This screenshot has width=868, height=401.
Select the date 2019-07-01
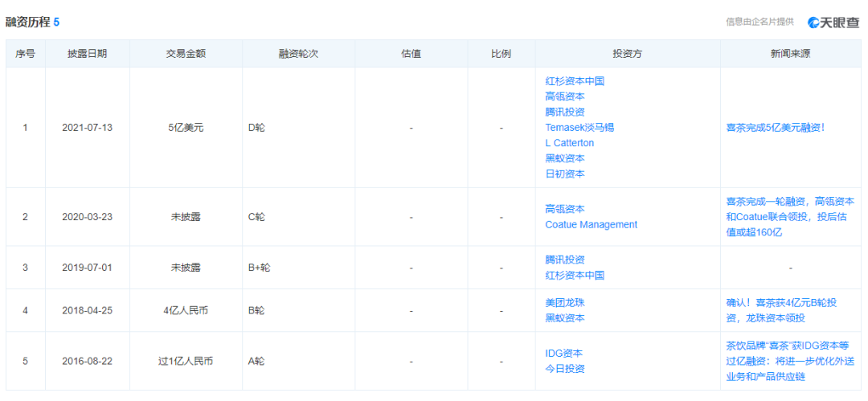tap(88, 267)
